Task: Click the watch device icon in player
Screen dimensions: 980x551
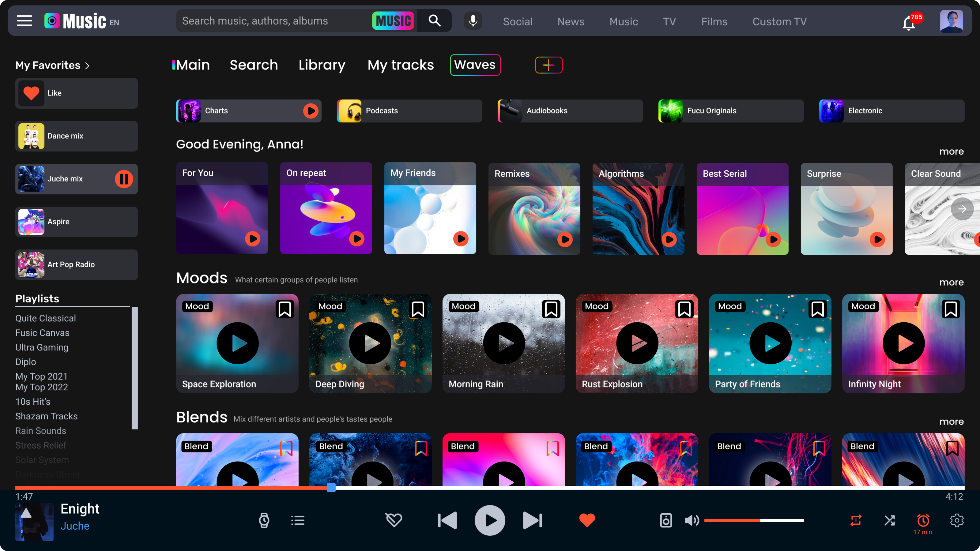Action: [x=264, y=520]
